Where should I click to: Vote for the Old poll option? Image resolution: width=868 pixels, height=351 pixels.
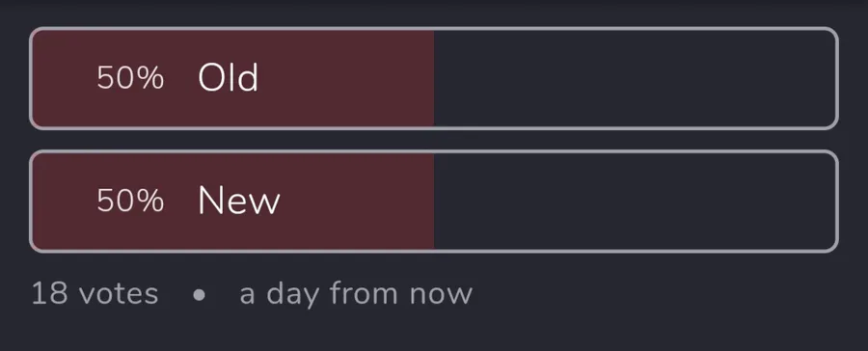click(x=434, y=78)
